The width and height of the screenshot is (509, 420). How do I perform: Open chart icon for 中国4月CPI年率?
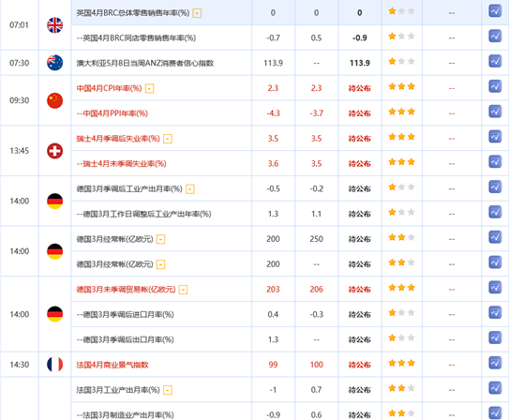coord(495,86)
